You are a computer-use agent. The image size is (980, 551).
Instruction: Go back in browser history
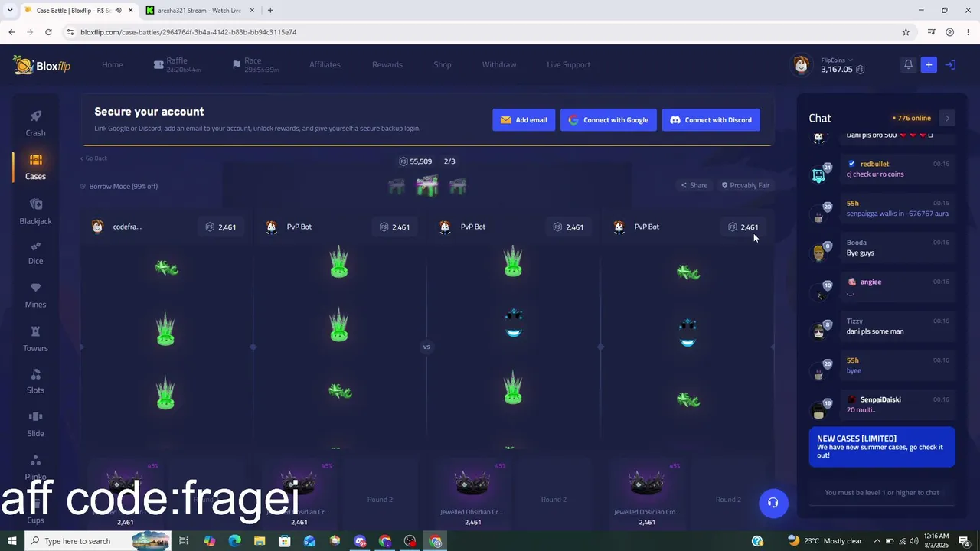click(11, 32)
